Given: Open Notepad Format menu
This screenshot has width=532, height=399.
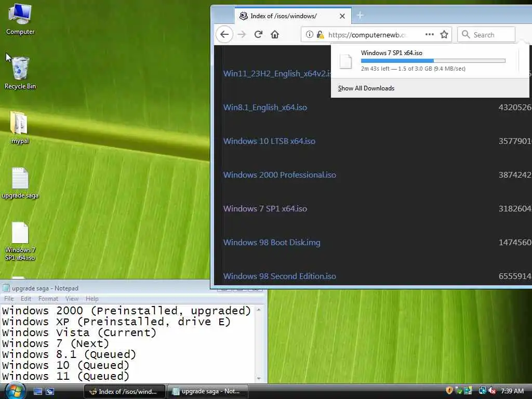Looking at the screenshot, I should tap(48, 299).
